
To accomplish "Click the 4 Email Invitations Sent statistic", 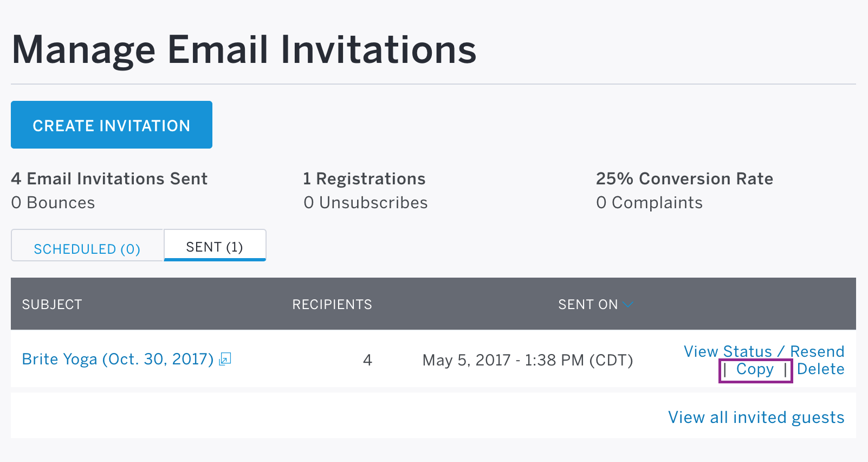I will pyautogui.click(x=109, y=178).
